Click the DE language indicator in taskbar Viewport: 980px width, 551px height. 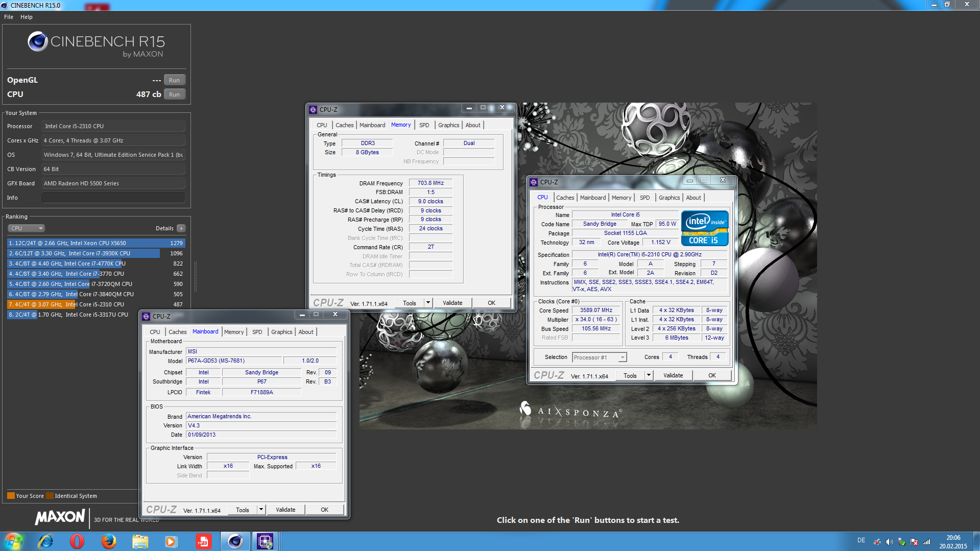point(861,540)
